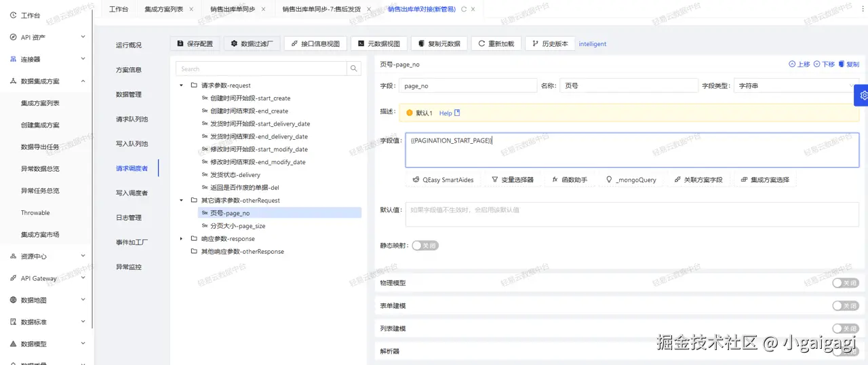Click the _mongoQuery button

tap(631, 180)
